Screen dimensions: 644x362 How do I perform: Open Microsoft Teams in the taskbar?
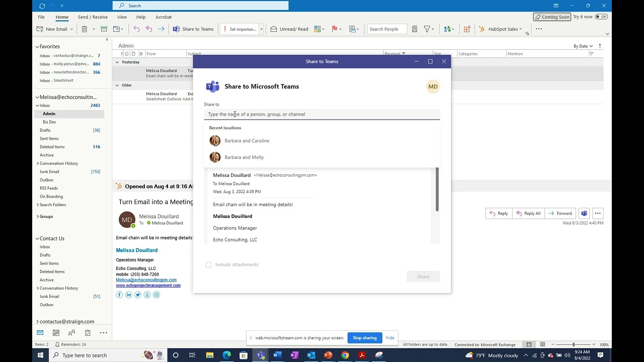coord(260,355)
